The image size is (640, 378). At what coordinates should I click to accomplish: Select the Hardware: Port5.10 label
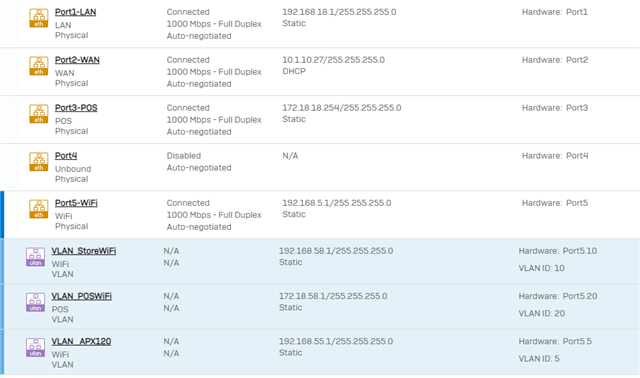pos(558,251)
